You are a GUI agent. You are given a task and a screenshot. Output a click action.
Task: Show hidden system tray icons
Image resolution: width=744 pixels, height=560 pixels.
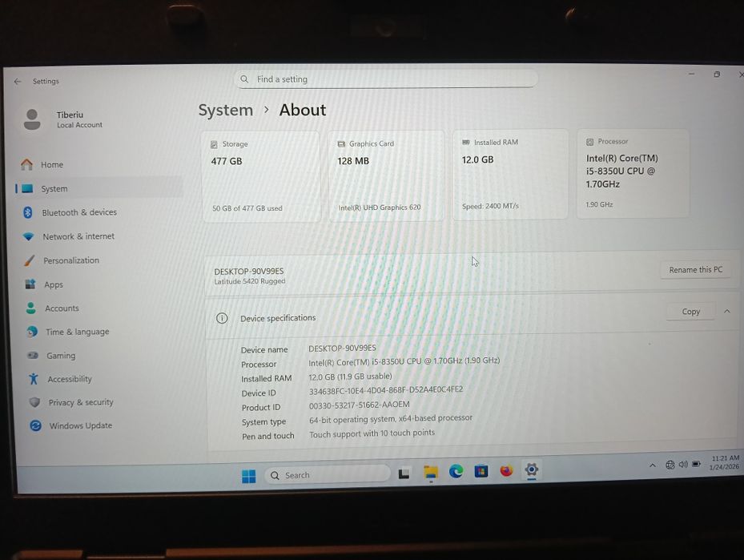pos(653,465)
